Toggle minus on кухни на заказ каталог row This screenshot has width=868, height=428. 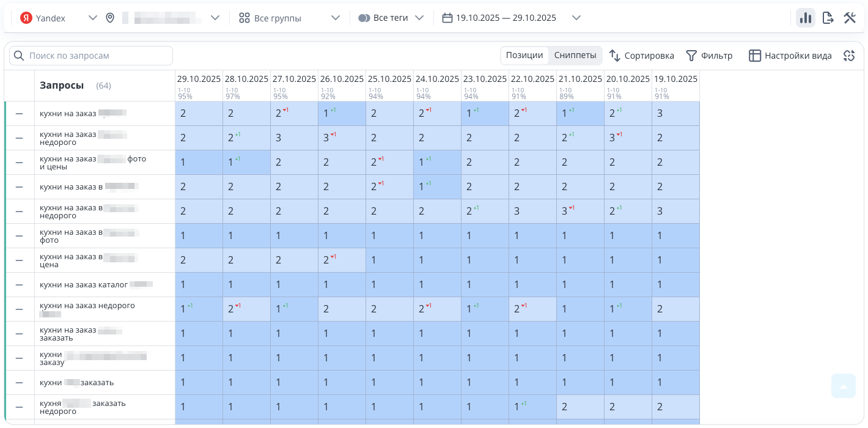[19, 285]
